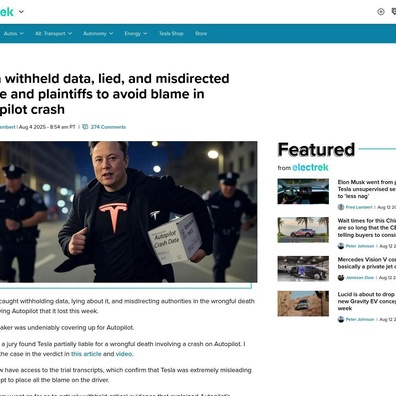Click the Featured from electrek logo
Image resolution: width=396 pixels, height=396 pixels.
310,168
